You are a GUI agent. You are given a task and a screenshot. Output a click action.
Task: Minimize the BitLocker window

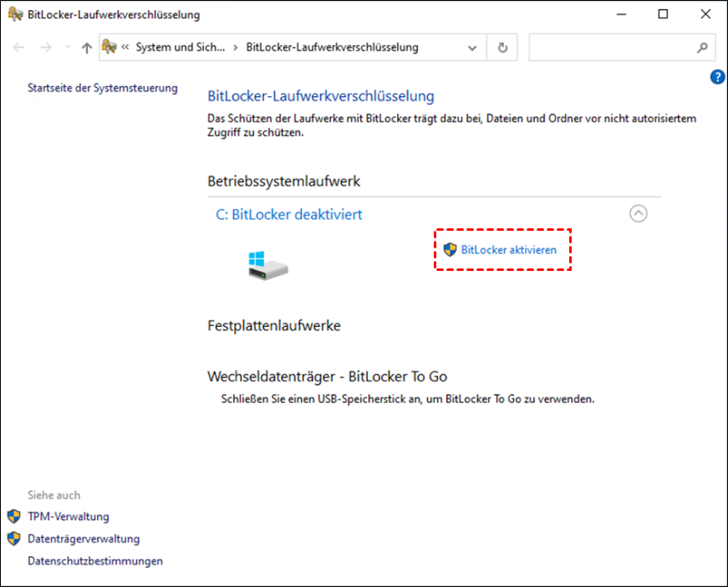[x=621, y=14]
